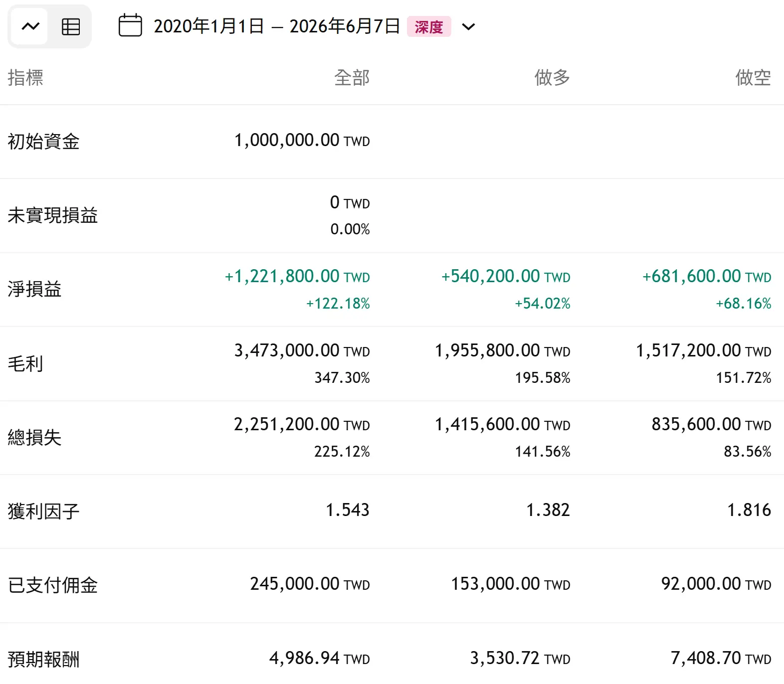Image resolution: width=784 pixels, height=684 pixels.
Task: Click the 未實現損益 row label
Action: coord(53,215)
